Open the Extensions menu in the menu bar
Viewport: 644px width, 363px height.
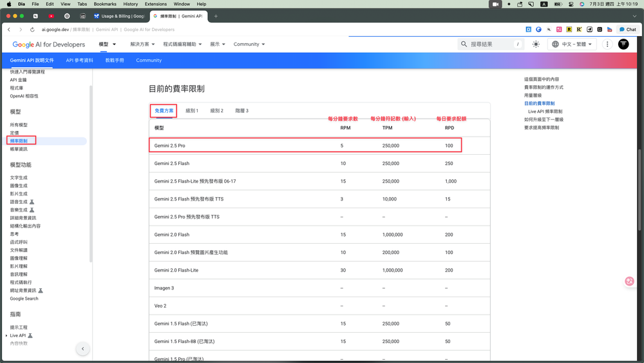(x=156, y=4)
